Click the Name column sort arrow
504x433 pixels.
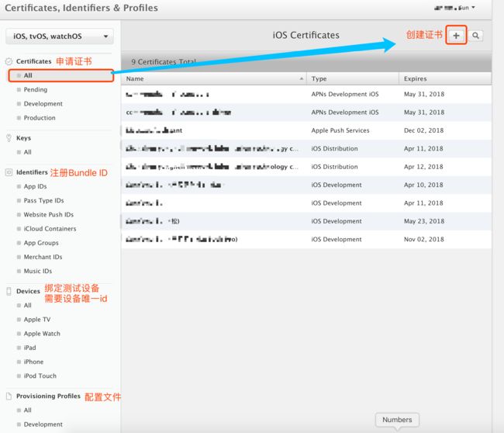pos(301,79)
